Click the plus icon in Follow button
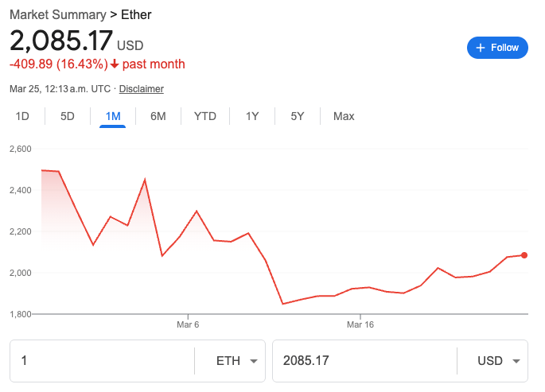The width and height of the screenshot is (545, 392). point(481,48)
